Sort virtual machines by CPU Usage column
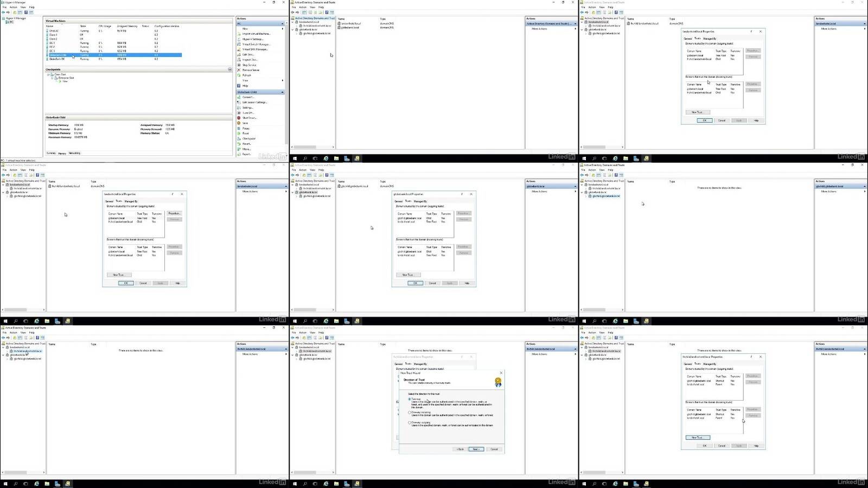 coord(105,26)
